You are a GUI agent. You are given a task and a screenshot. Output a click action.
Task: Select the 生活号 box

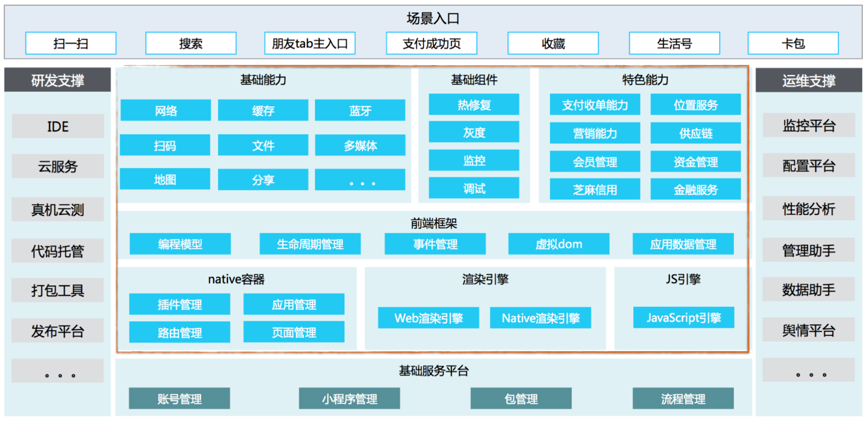[675, 44]
